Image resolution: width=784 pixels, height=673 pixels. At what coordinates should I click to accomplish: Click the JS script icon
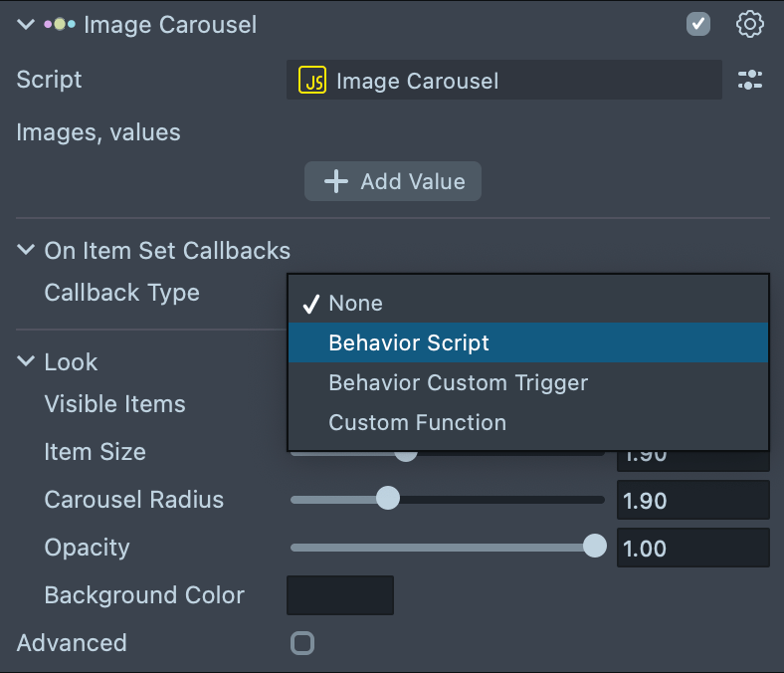(313, 81)
